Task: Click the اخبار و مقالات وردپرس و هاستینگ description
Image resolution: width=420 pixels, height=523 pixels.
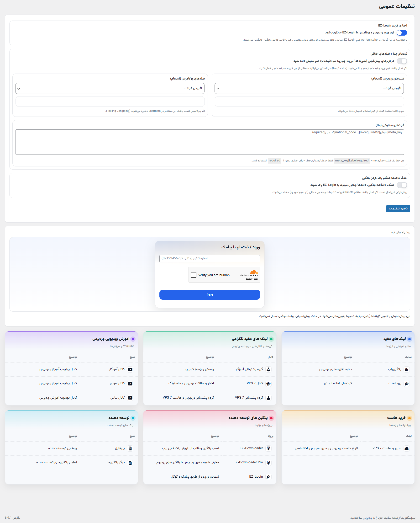Action: (x=191, y=384)
